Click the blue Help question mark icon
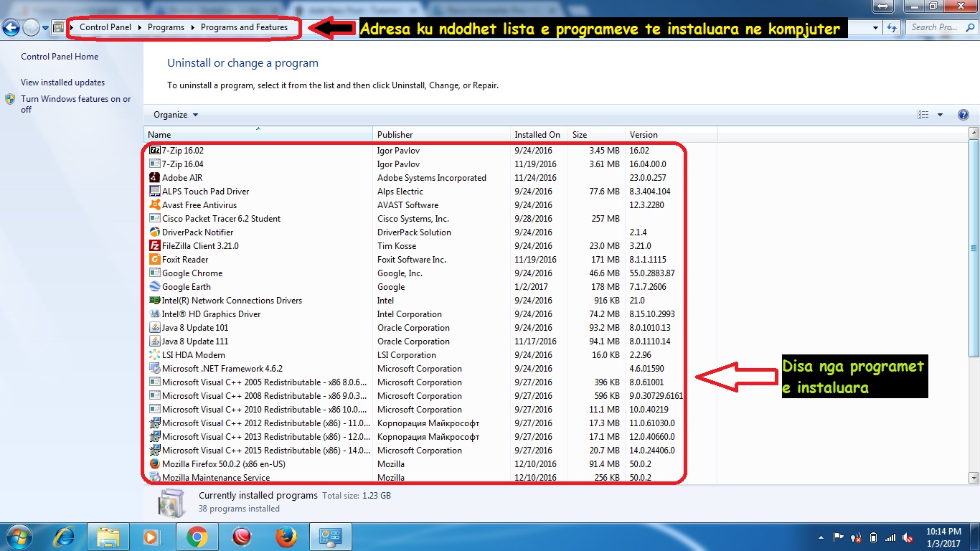 (x=963, y=115)
